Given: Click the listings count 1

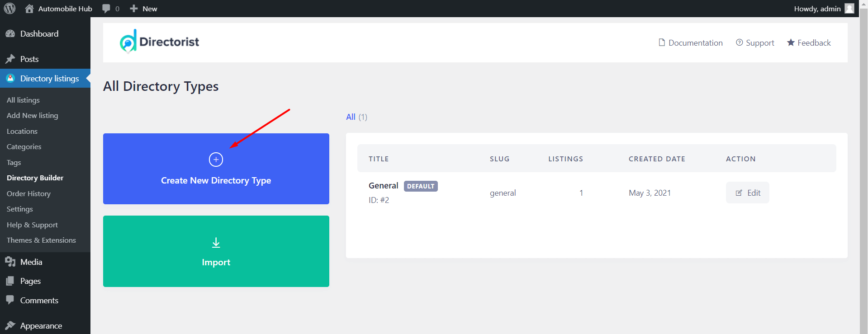Looking at the screenshot, I should coord(581,193).
